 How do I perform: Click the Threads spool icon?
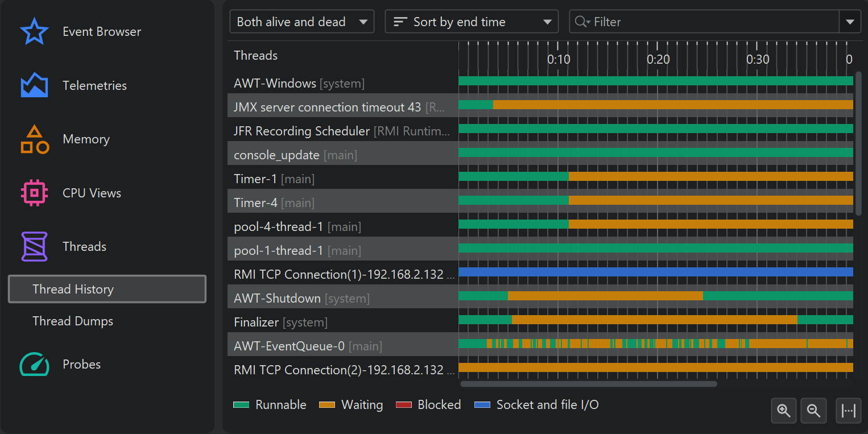[34, 246]
